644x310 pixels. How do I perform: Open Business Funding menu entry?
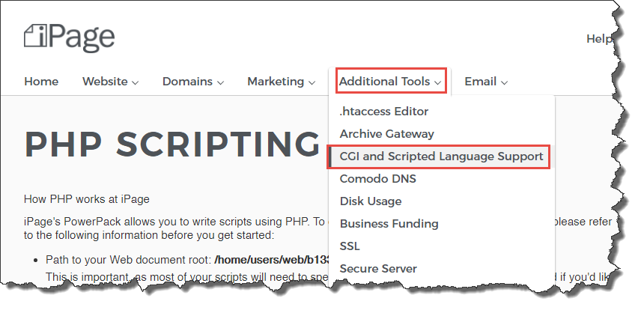[x=389, y=224]
